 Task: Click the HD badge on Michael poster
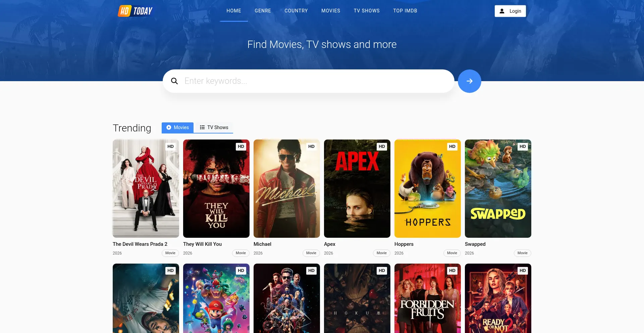point(311,147)
